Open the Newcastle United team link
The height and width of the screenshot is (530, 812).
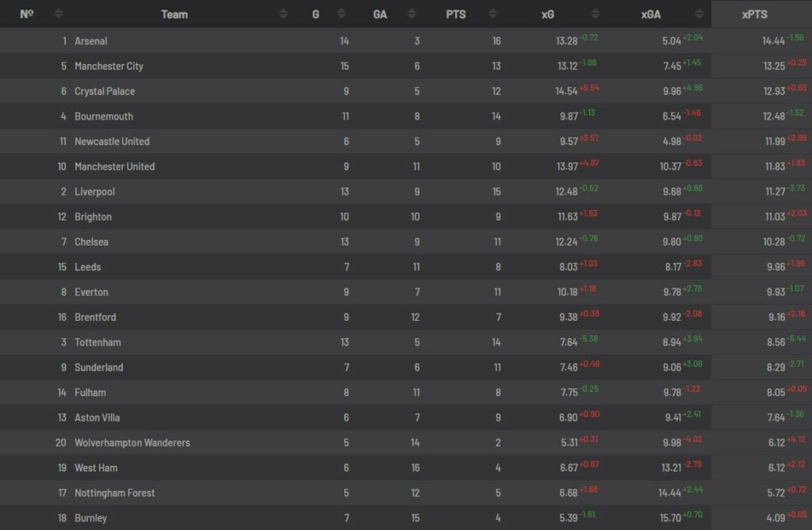tap(112, 142)
